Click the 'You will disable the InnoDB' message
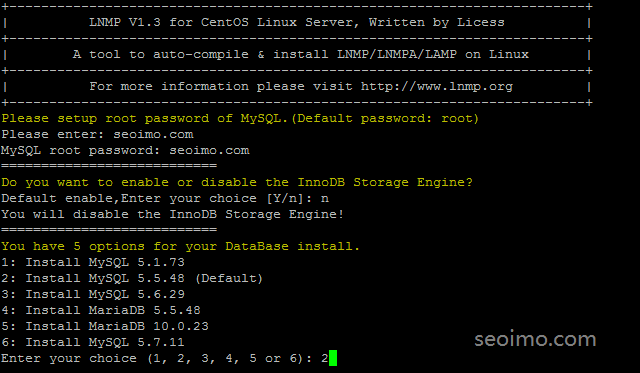This screenshot has height=373, width=640. (173, 214)
